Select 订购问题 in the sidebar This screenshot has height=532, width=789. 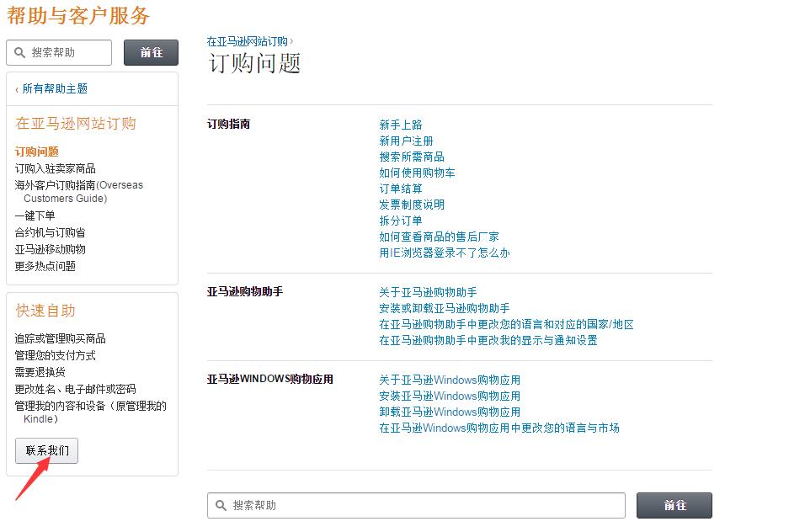tap(37, 152)
